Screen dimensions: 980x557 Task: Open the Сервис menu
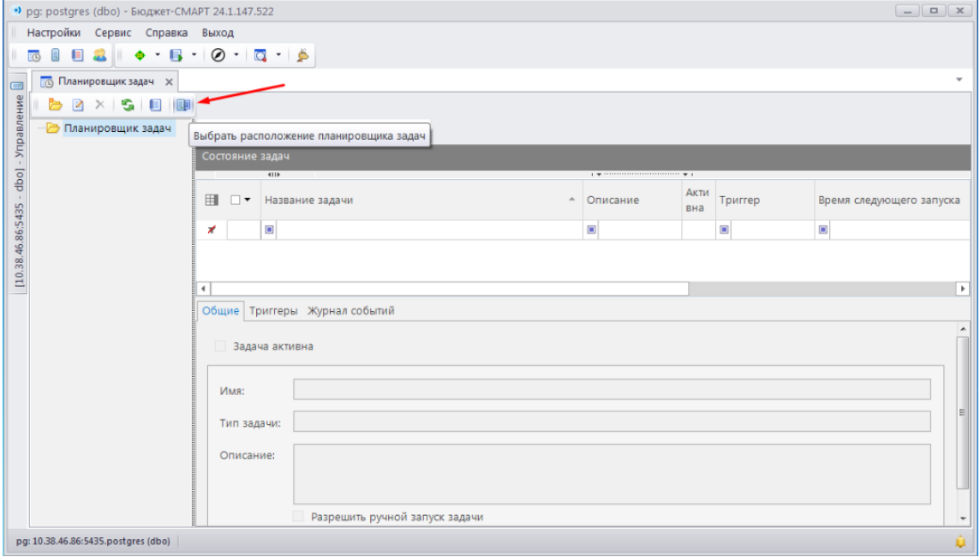tap(113, 33)
